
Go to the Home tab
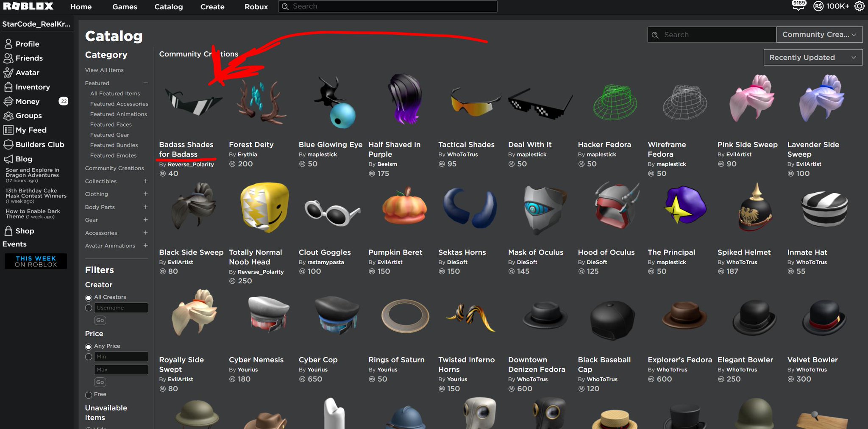(x=81, y=7)
